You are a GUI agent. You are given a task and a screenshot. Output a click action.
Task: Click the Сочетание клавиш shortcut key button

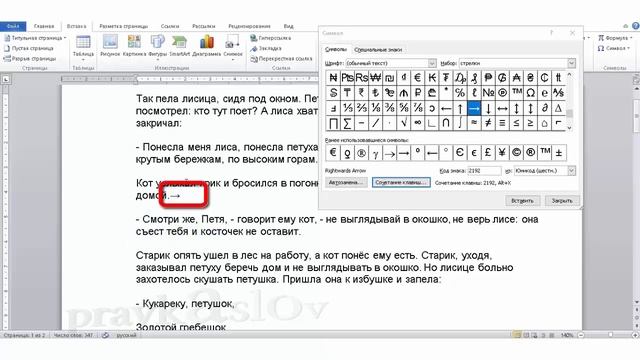[401, 182]
